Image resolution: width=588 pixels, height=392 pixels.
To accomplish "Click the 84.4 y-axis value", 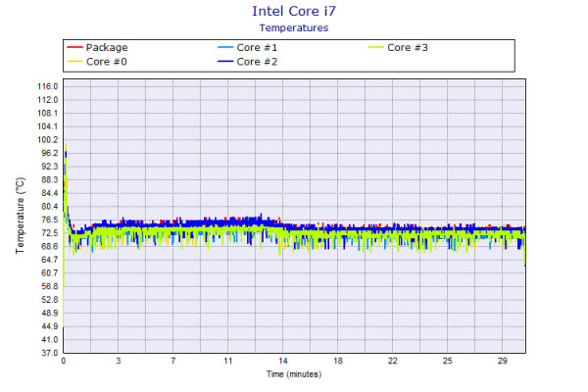I will (50, 193).
